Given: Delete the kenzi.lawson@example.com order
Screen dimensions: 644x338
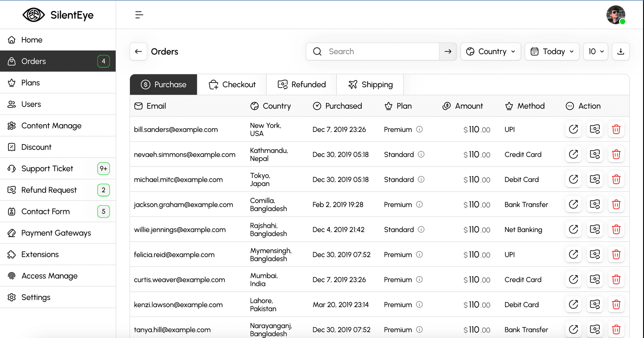Looking at the screenshot, I should coord(616,304).
